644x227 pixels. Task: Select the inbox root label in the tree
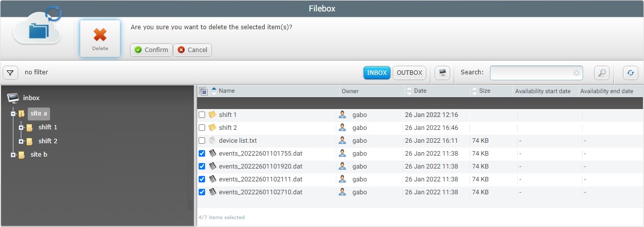point(31,98)
